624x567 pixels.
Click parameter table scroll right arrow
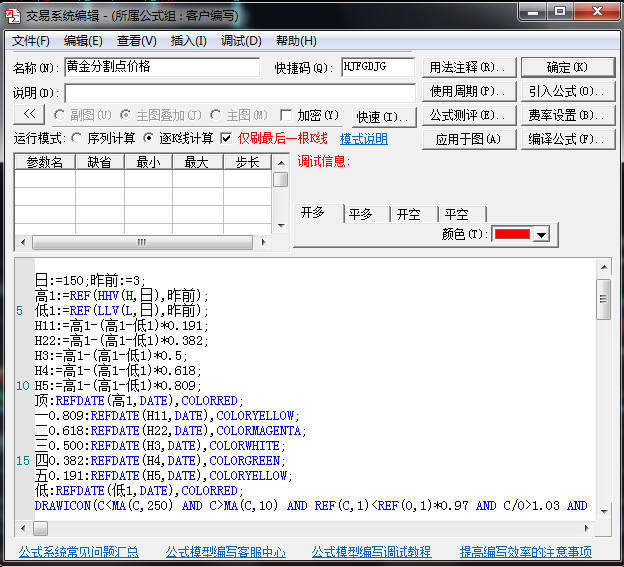[263, 242]
